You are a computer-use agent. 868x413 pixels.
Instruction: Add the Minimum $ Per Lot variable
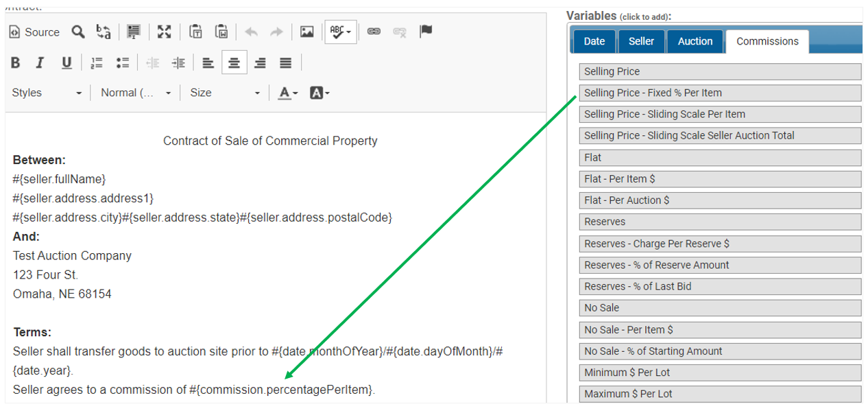tap(720, 373)
